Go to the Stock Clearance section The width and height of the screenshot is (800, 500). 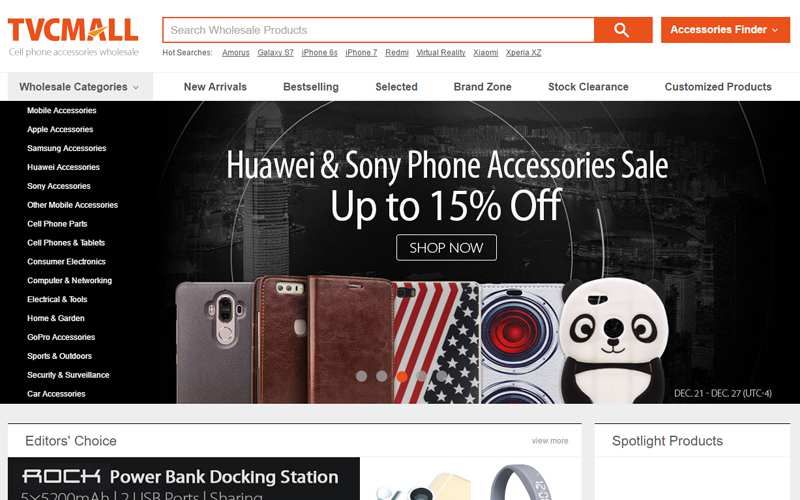pos(588,87)
